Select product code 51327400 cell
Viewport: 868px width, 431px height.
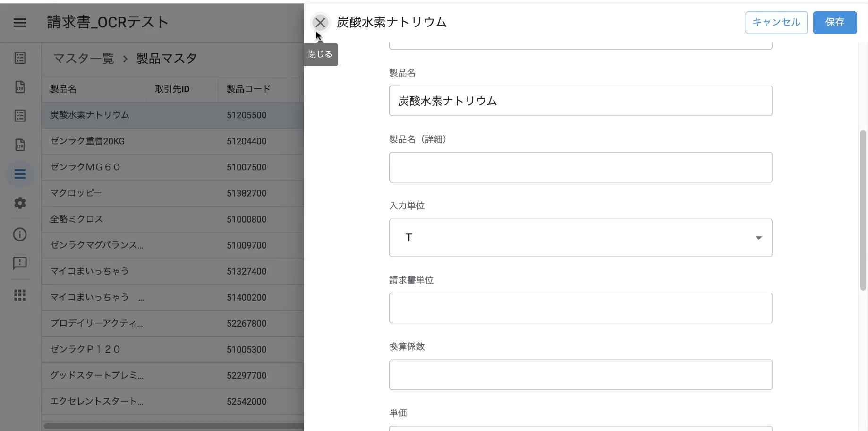247,271
